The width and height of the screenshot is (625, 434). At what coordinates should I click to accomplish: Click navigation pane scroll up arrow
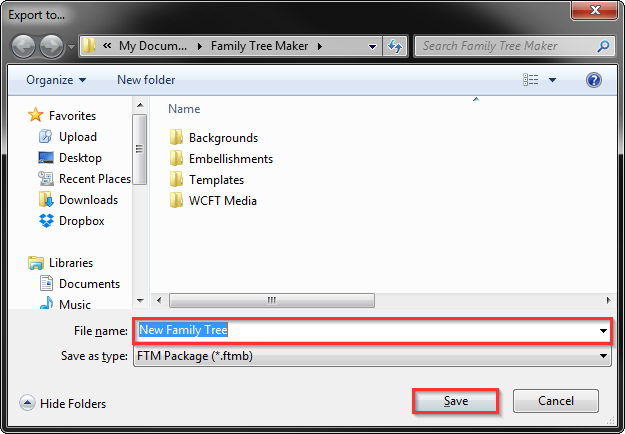tap(140, 105)
